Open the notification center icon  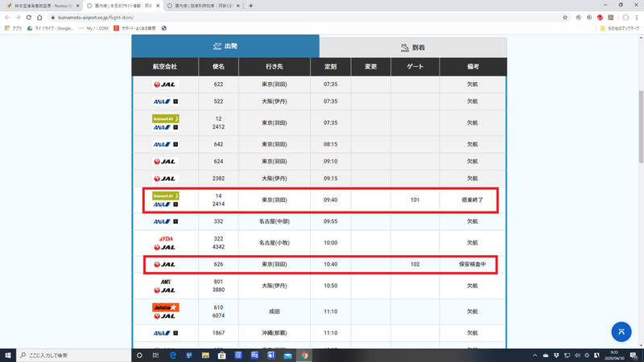(634, 356)
